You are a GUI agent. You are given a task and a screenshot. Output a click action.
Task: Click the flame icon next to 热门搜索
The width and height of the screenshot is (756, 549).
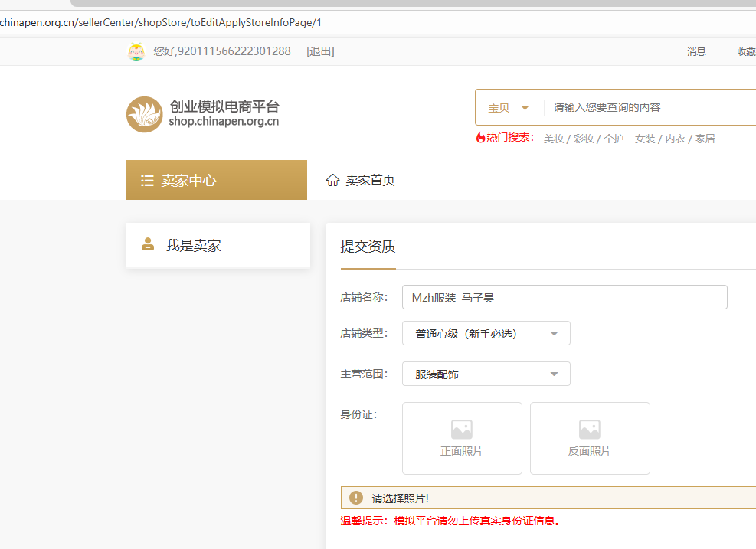coord(481,138)
